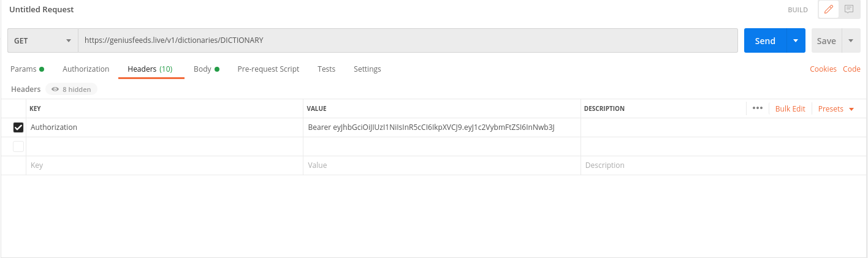
Task: Switch to the Params tab
Action: pos(27,69)
